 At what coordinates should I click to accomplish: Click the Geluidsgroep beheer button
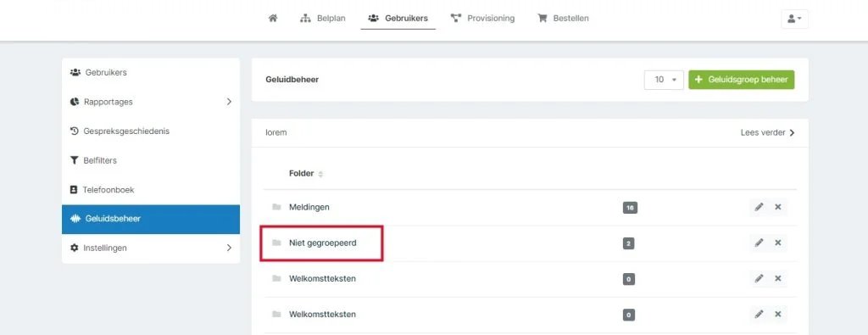(742, 80)
